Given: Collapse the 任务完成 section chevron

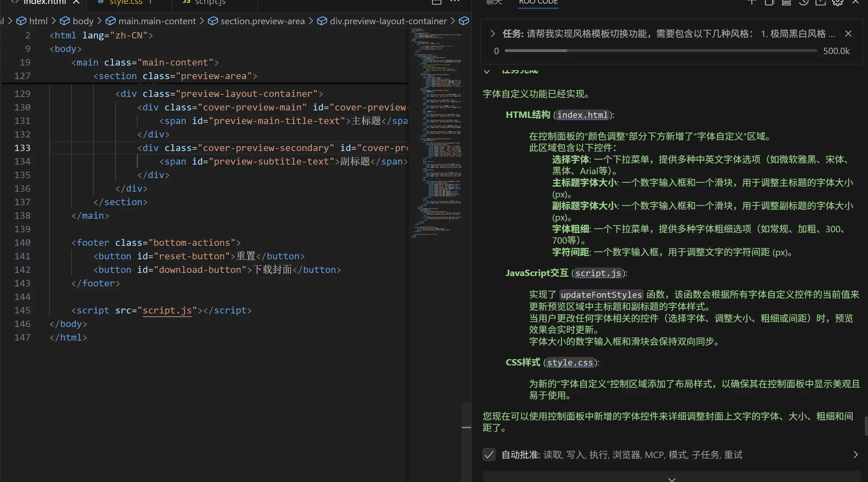Looking at the screenshot, I should pyautogui.click(x=487, y=71).
